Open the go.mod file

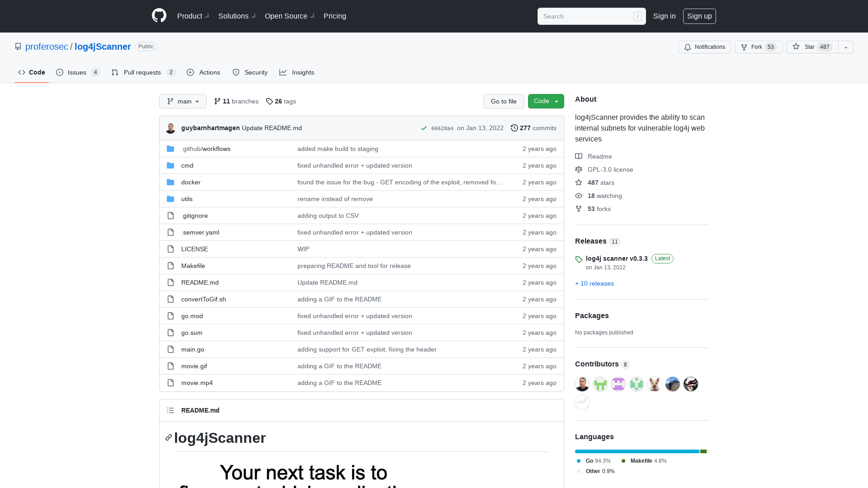coord(192,316)
